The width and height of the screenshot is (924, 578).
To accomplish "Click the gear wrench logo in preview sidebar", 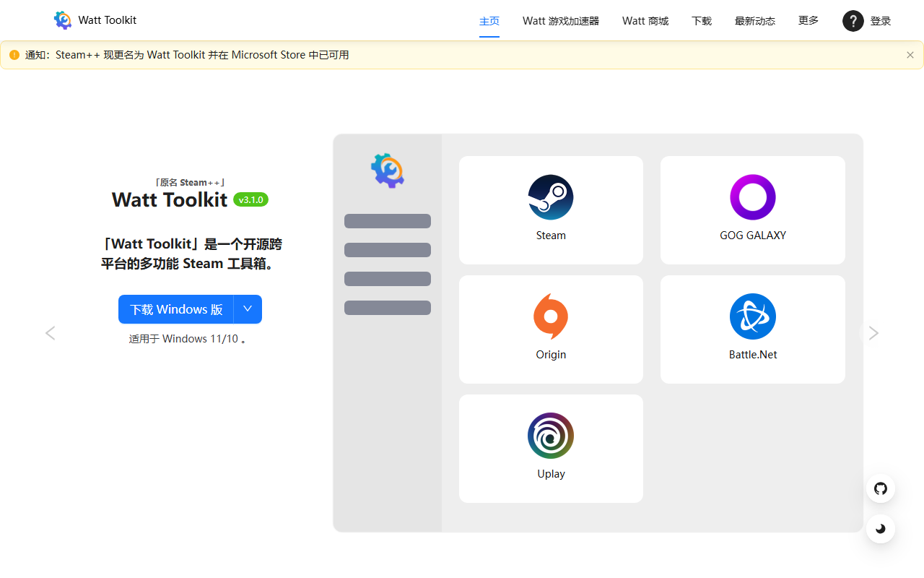I will tap(388, 171).
